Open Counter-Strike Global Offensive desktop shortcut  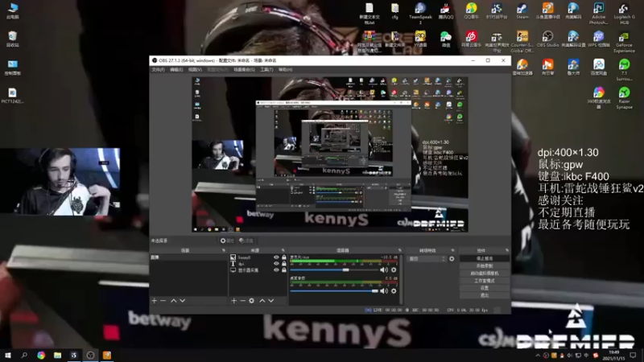(522, 42)
